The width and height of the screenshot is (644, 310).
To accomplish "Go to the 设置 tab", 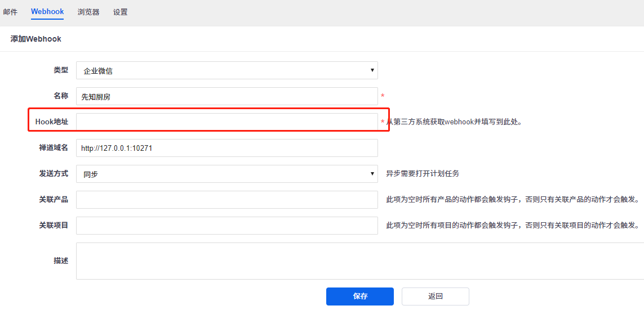I will click(120, 12).
